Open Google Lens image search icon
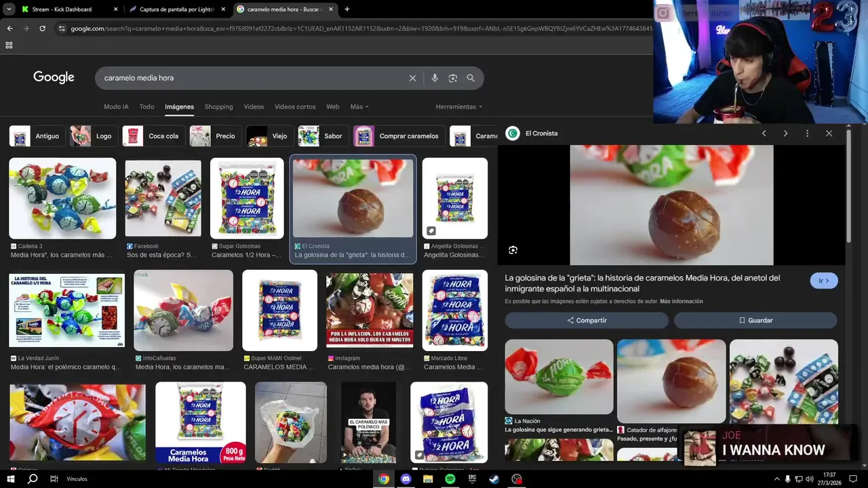 453,78
